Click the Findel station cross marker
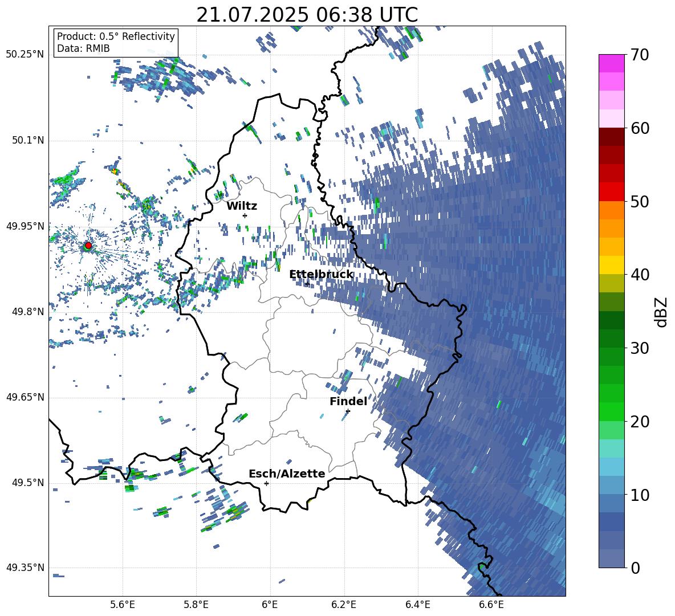Viewport: 675px width, 616px height. click(x=348, y=411)
